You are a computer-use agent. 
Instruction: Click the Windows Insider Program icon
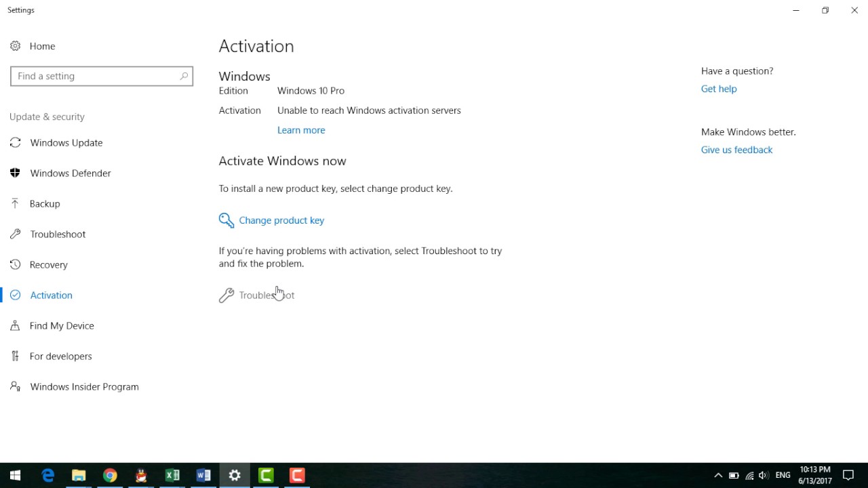point(15,386)
